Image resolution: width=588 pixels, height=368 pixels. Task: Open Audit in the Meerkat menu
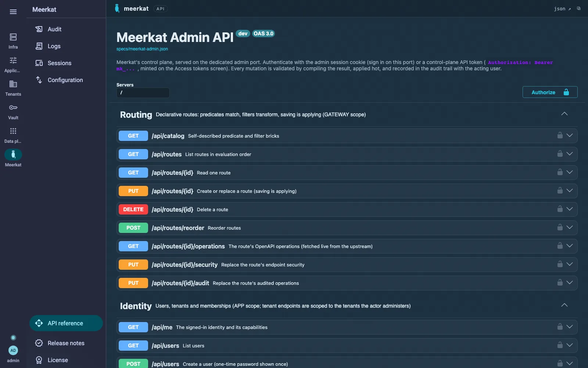pyautogui.click(x=66, y=29)
